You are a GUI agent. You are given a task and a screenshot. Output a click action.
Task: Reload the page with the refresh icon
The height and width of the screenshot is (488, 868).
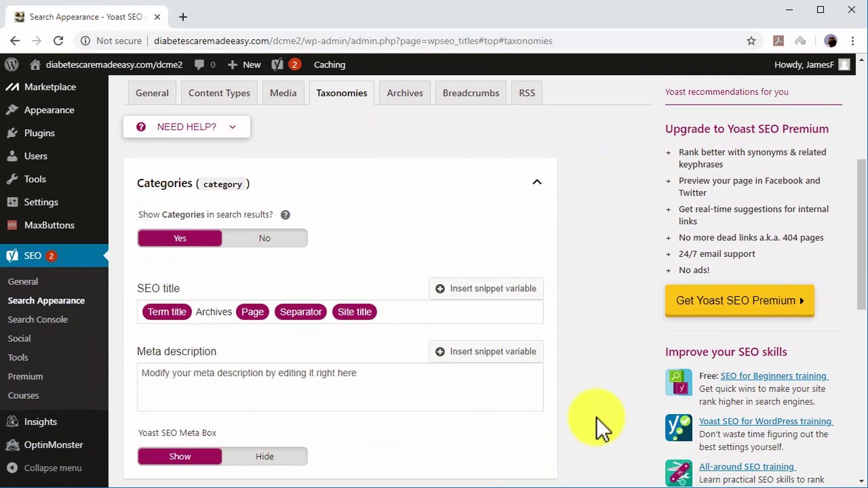point(58,41)
